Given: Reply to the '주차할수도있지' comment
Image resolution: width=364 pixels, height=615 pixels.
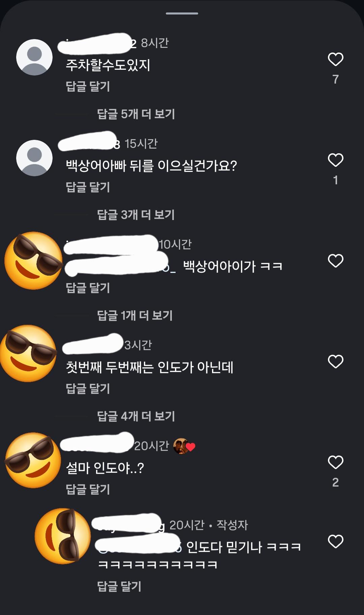Looking at the screenshot, I should point(88,87).
